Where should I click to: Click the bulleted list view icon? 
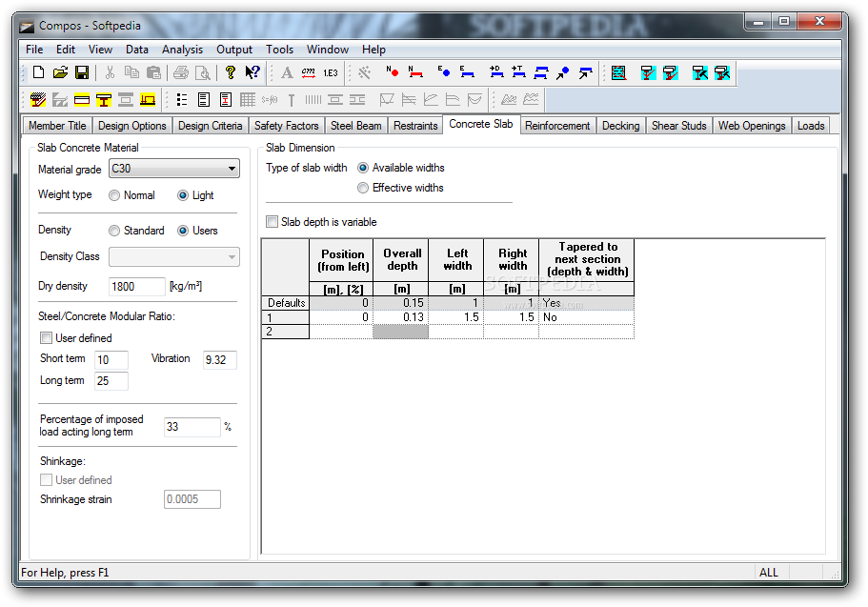point(182,100)
